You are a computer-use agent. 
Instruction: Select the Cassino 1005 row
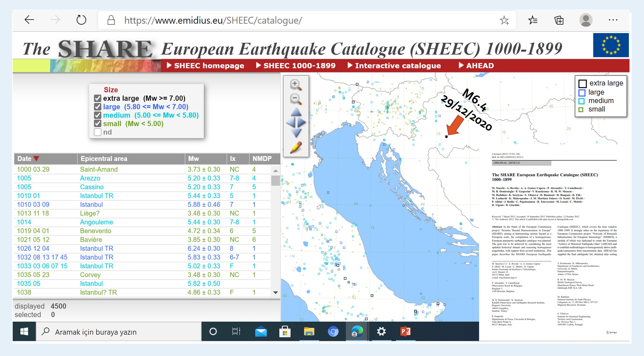(142, 187)
